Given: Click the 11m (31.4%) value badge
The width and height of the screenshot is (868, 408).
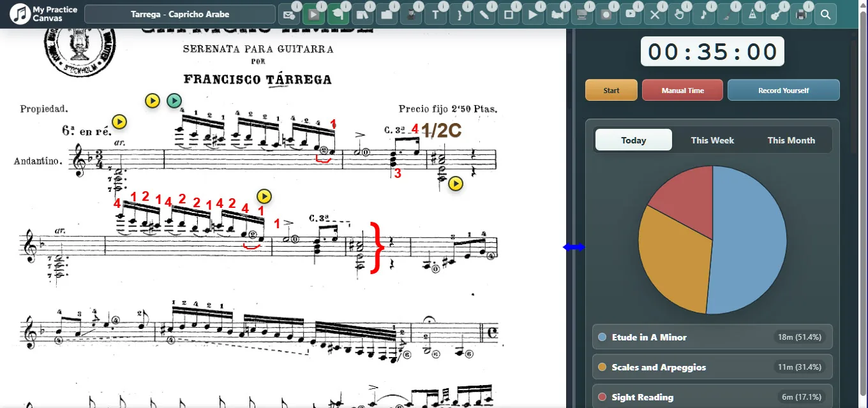Looking at the screenshot, I should point(799,367).
